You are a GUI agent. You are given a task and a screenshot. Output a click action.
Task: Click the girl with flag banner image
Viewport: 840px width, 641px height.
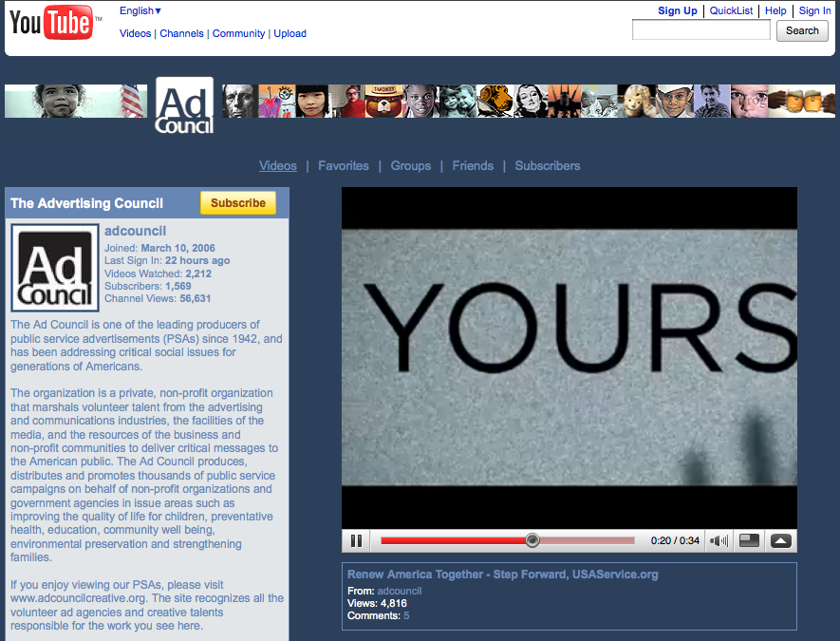point(76,101)
